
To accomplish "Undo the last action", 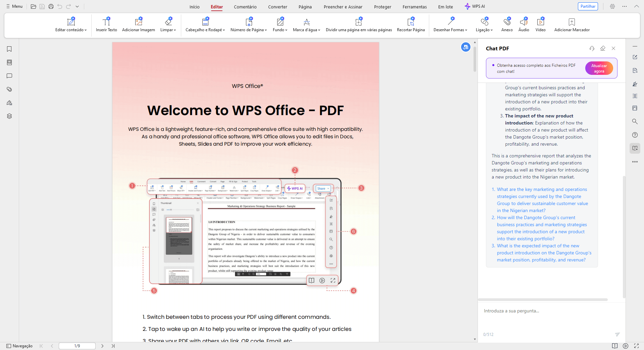I will tap(60, 6).
